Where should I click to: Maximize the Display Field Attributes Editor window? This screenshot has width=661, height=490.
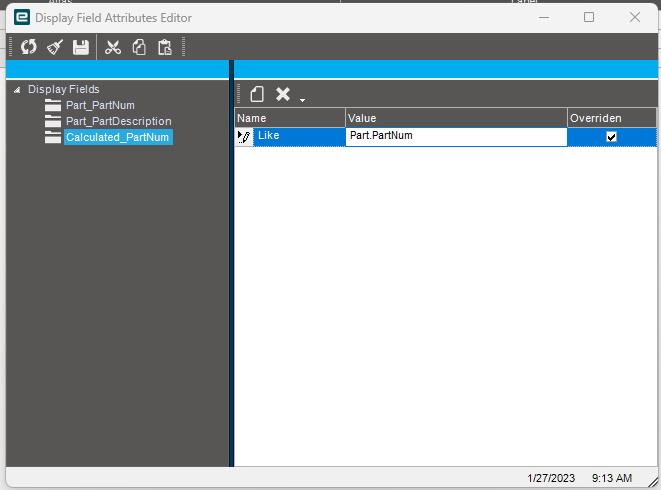point(589,17)
